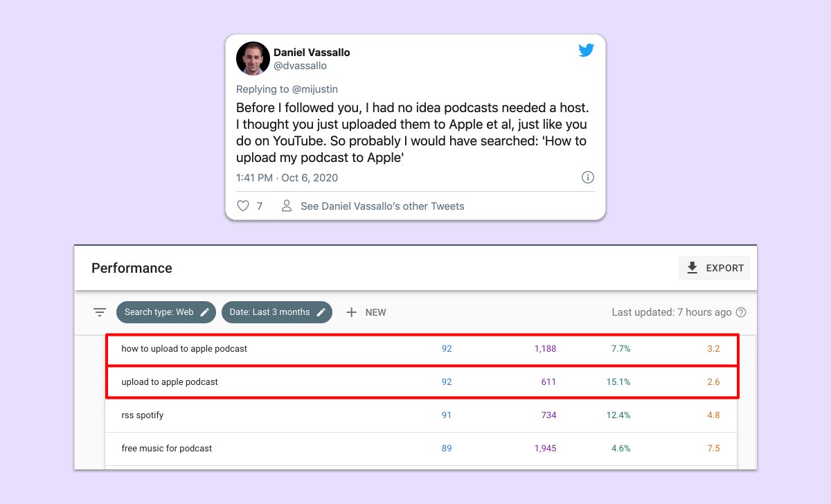Click the Twitter bird logo
The height and width of the screenshot is (504, 831).
586,51
